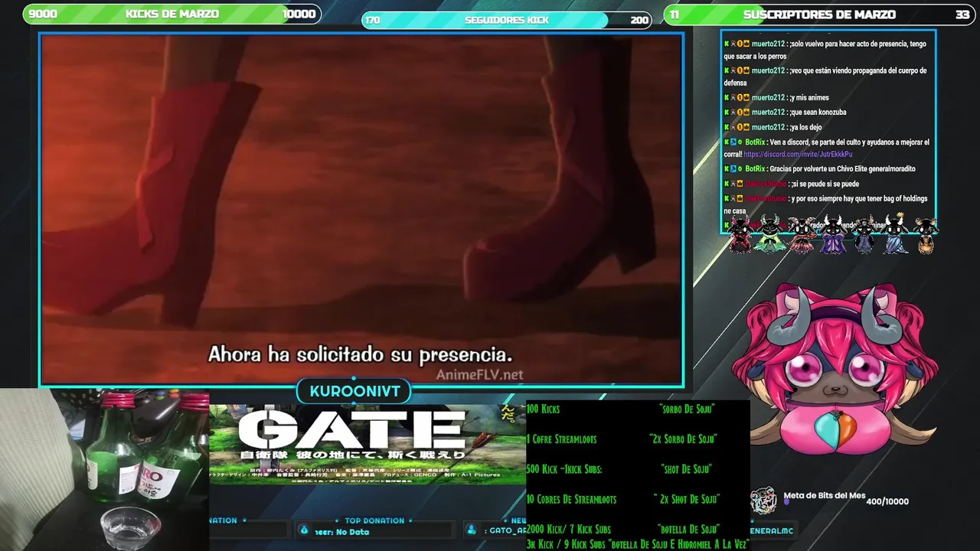Click the green K badge on 'ya los dejo' row
Viewport: 980px width, 551px height.
(727, 127)
